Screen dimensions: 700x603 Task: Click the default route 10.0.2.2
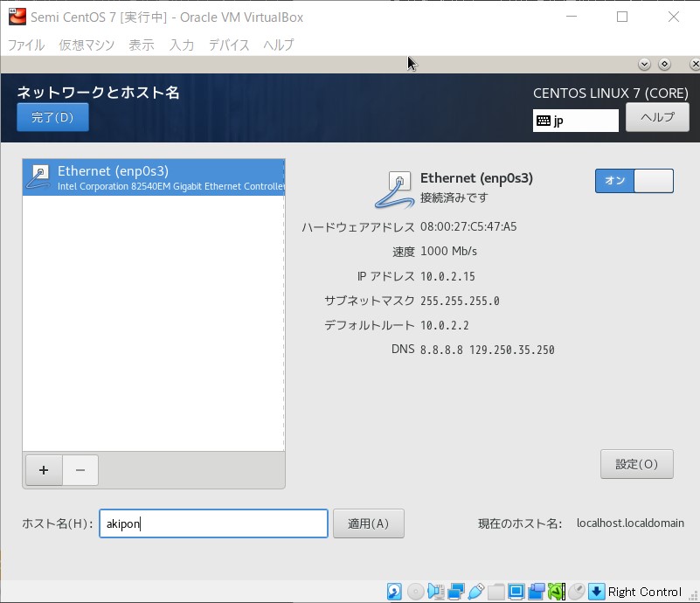pos(445,325)
